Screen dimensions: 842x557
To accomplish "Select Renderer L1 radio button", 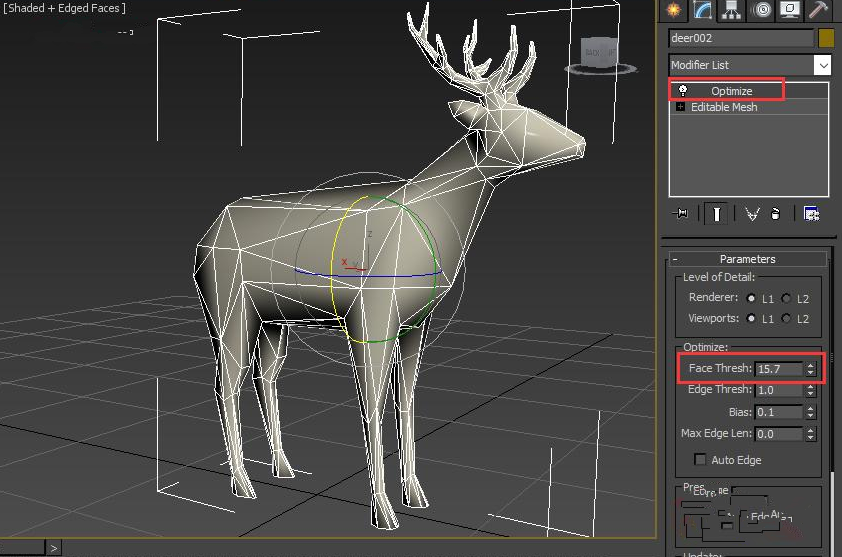I will coord(751,298).
